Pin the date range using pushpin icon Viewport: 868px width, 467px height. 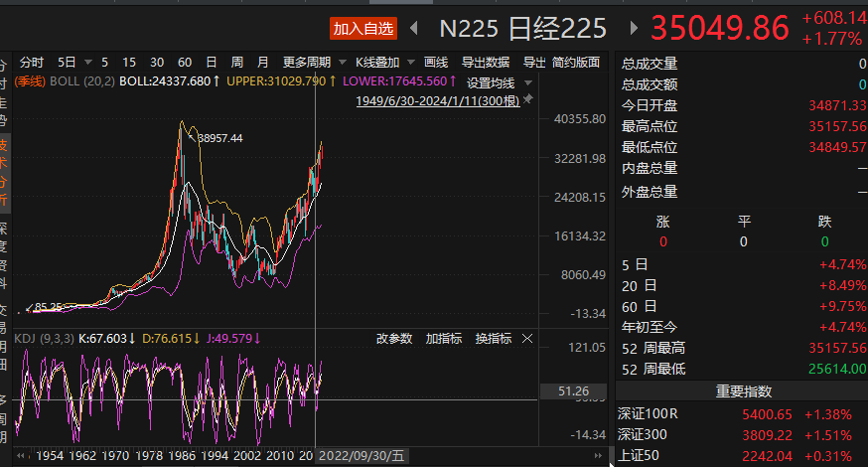point(528,100)
